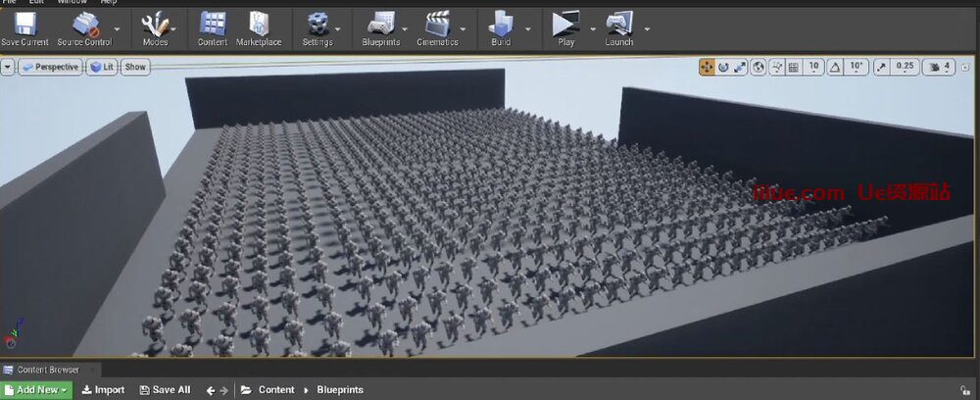Click the Content browser toolbar icon
980x400 pixels.
[x=213, y=27]
